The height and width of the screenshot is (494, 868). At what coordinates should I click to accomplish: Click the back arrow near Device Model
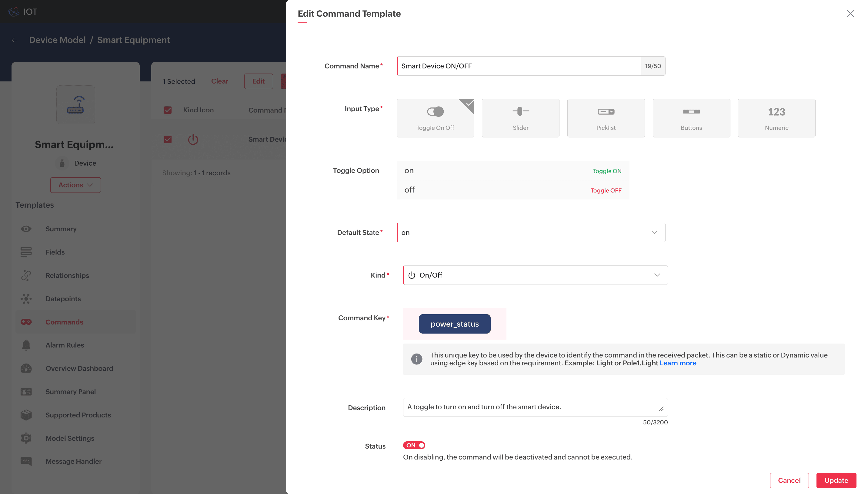(14, 40)
